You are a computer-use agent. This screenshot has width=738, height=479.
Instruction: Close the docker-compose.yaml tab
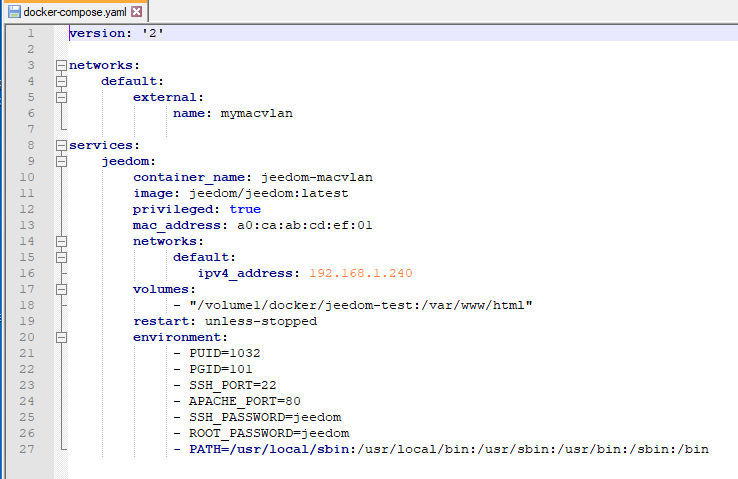click(136, 11)
